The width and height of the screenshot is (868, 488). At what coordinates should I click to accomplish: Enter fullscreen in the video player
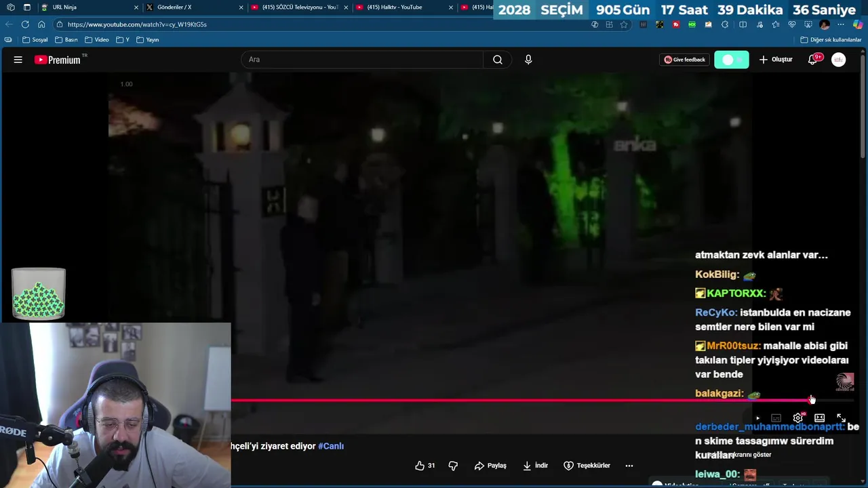tap(841, 418)
